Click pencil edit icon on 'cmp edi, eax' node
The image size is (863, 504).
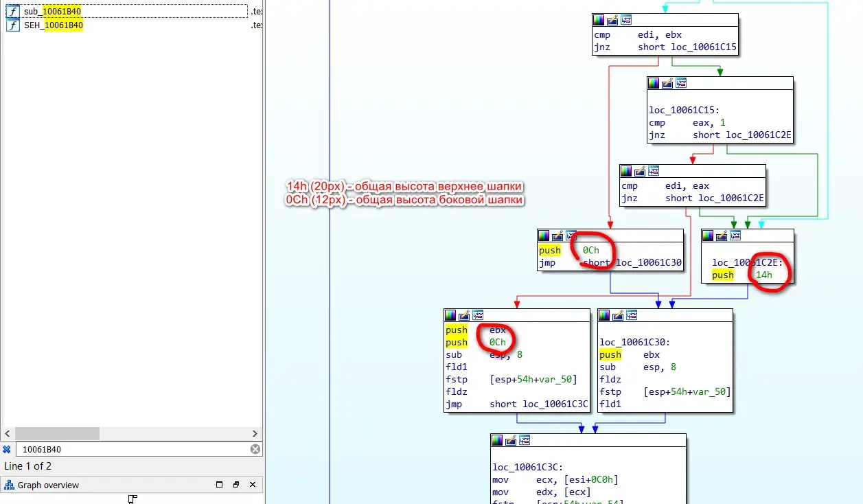pyautogui.click(x=640, y=171)
